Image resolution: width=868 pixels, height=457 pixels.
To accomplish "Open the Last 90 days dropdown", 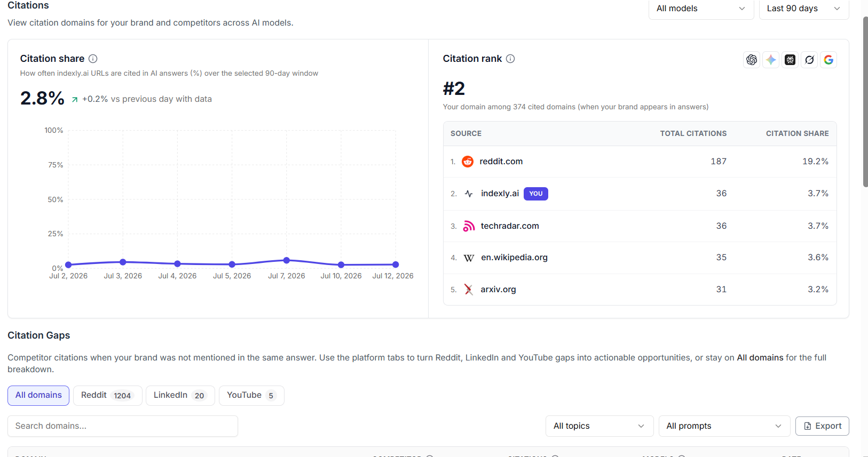I will click(804, 9).
